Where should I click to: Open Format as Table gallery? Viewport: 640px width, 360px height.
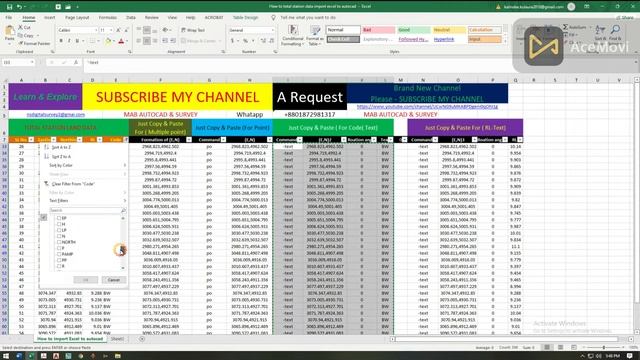coord(315,35)
